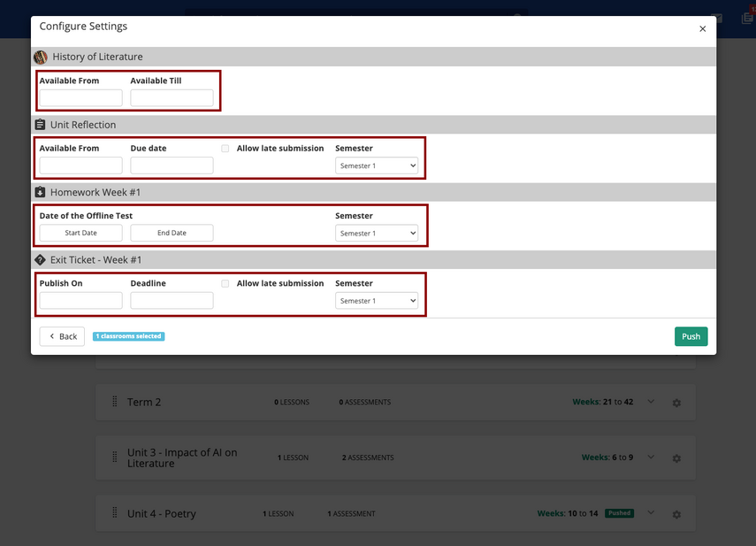Click Available From field for History of Literature
Viewport: 756px width, 546px height.
(x=81, y=98)
